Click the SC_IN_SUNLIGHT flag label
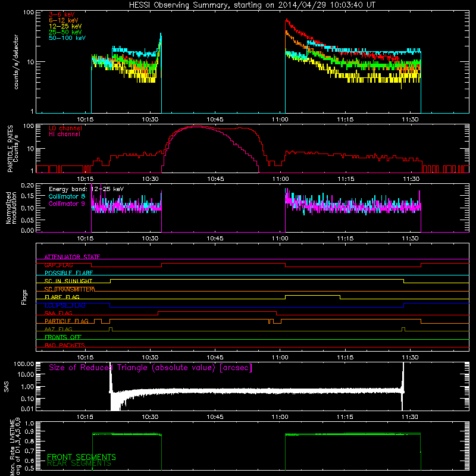Screen dimensions: 476x476 coord(68,281)
